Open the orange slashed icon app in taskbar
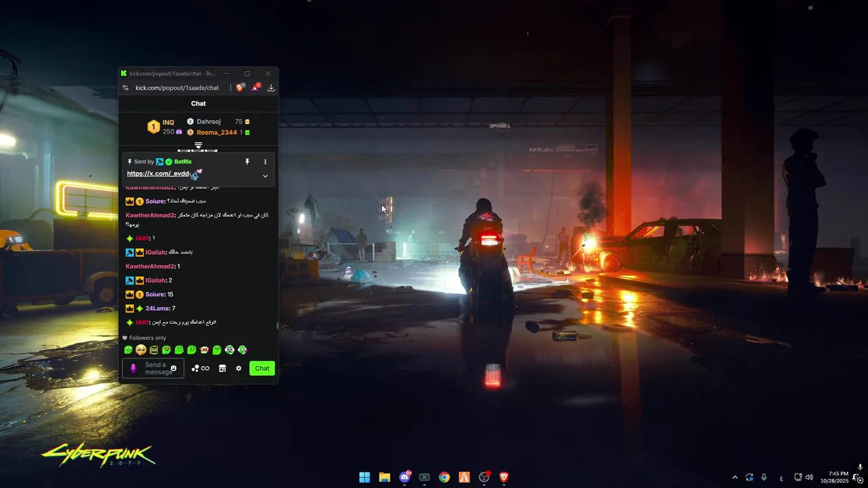Viewport: 868px width, 488px height. [x=464, y=477]
